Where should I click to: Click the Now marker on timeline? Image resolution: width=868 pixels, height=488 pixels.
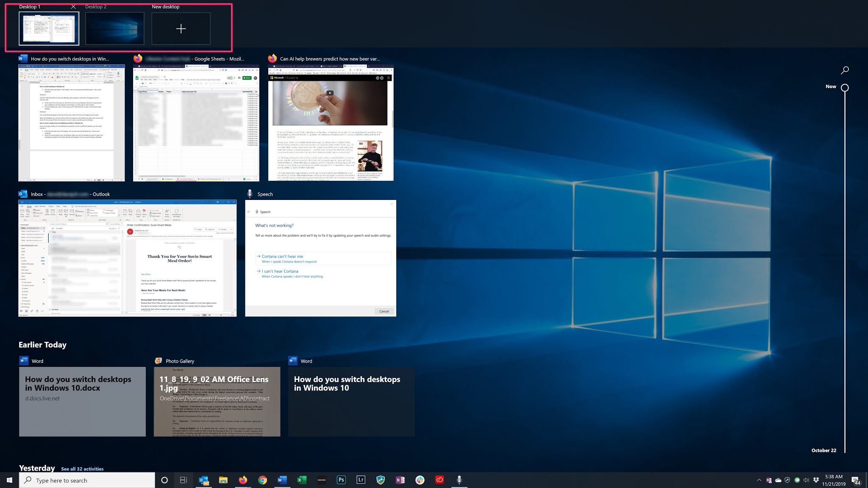coord(845,88)
